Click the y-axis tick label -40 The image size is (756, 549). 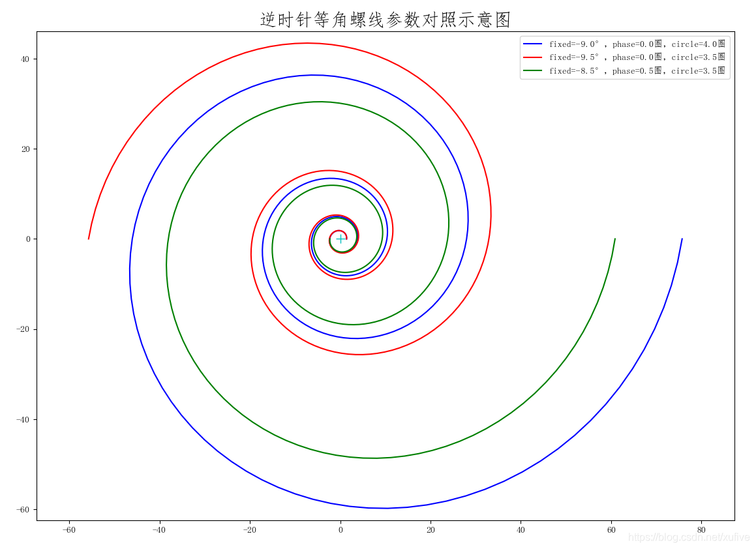tap(23, 419)
